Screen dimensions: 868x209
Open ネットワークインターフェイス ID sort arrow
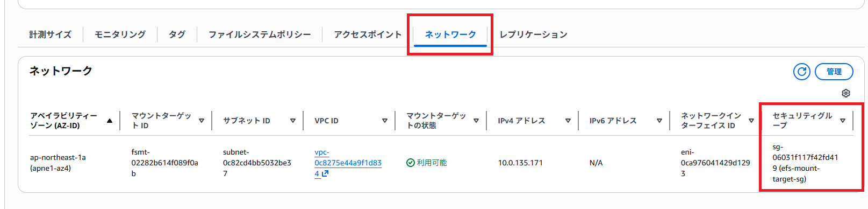tap(751, 121)
